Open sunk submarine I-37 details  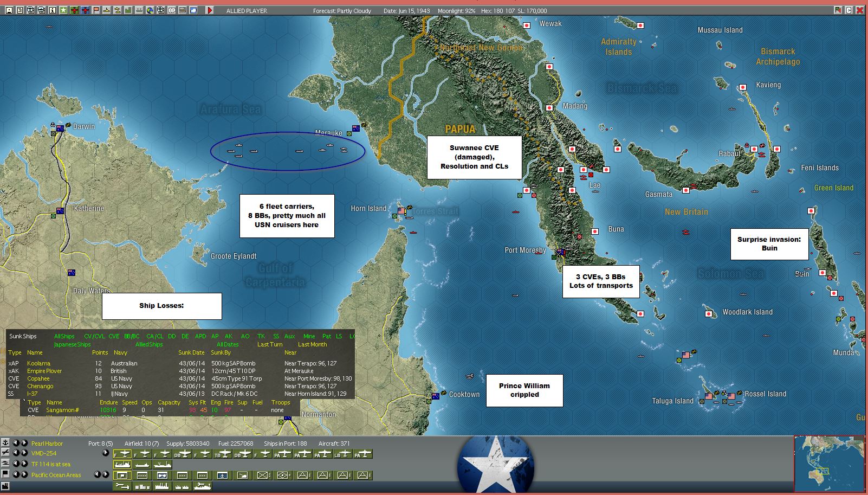click(x=33, y=394)
